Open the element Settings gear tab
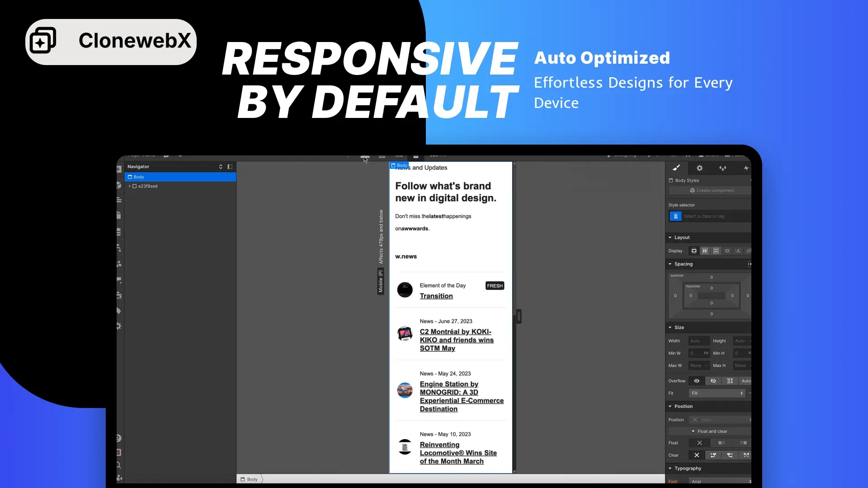The image size is (868, 488). click(699, 168)
